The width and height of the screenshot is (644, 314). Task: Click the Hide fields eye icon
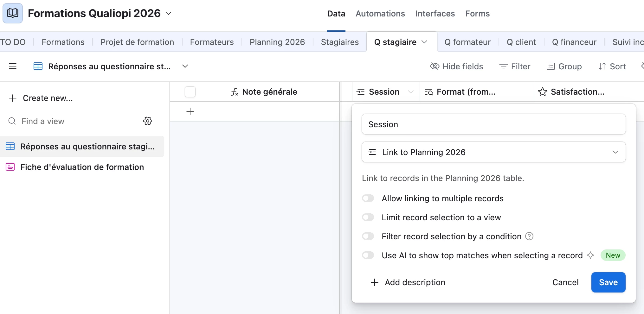435,66
